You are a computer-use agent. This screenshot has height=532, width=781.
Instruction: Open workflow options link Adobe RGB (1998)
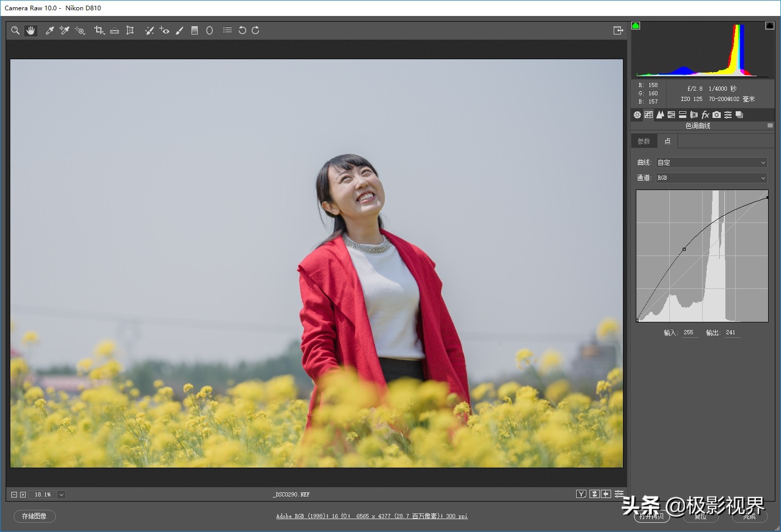coord(372,516)
